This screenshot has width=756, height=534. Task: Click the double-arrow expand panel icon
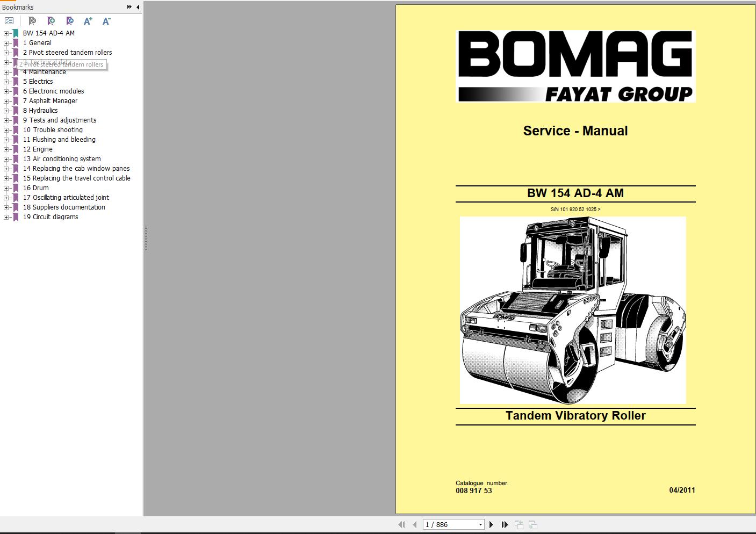(129, 7)
